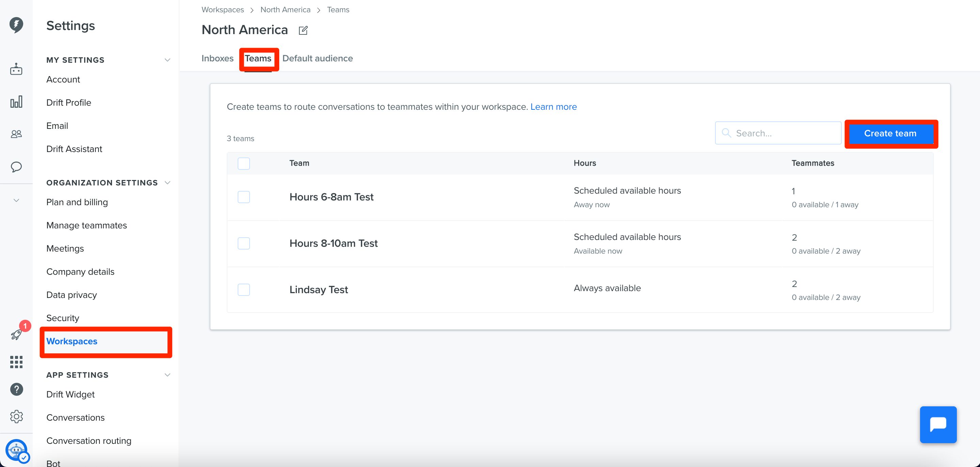Open the Hours 8-10am Test team

[x=333, y=243]
